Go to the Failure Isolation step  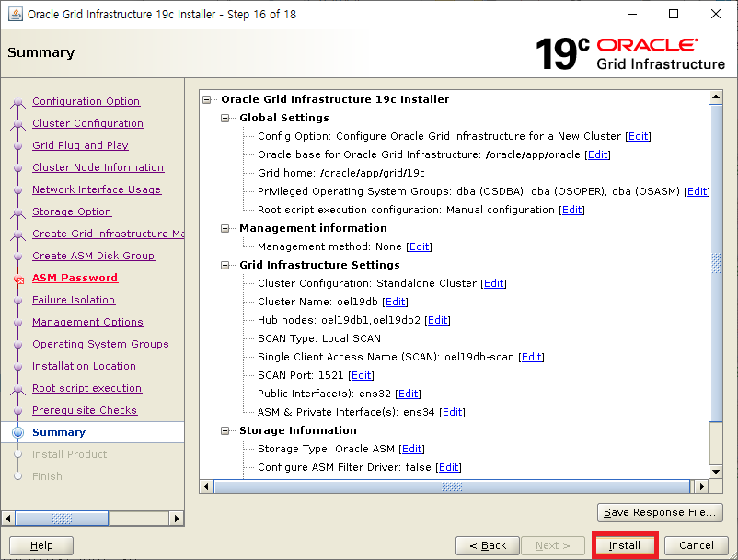tap(74, 300)
